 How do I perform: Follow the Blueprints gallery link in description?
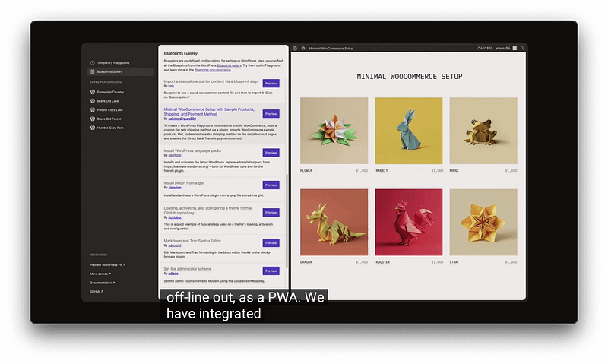[x=229, y=65]
